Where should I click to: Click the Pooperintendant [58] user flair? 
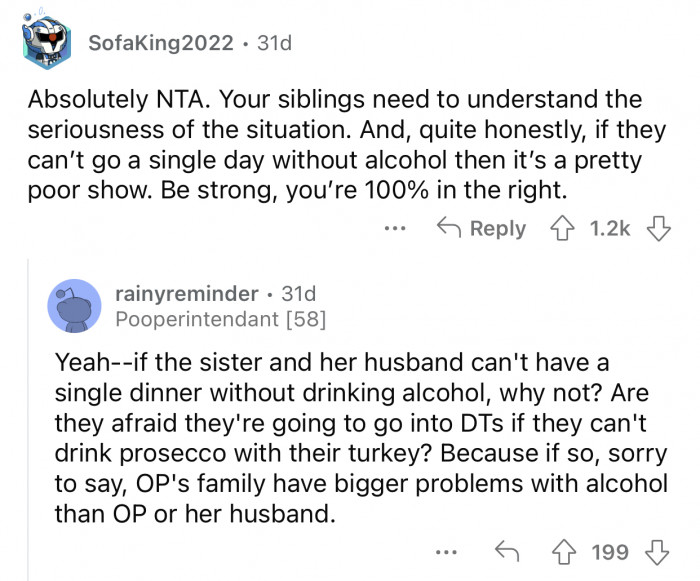coord(220,319)
